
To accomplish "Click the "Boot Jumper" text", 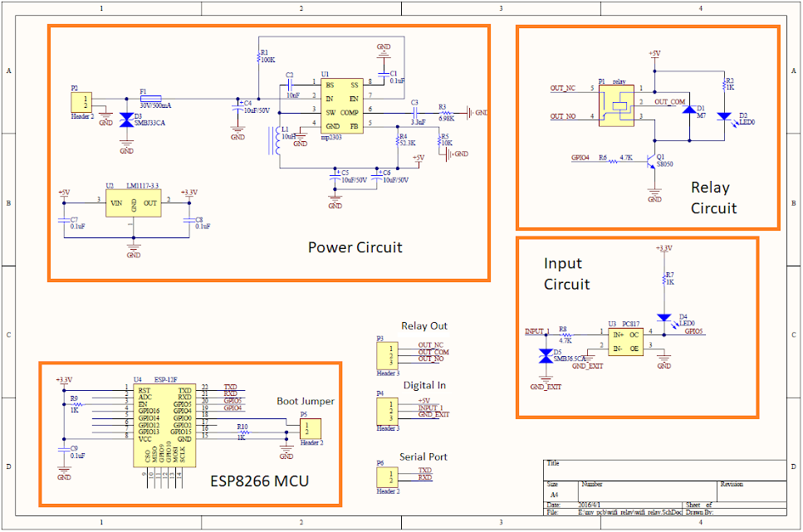I will [306, 402].
